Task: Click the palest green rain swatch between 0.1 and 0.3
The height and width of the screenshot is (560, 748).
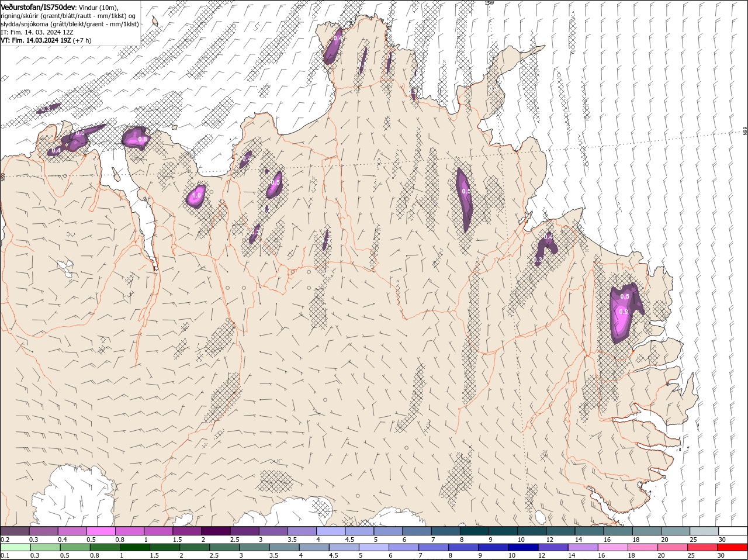Action: point(15,547)
